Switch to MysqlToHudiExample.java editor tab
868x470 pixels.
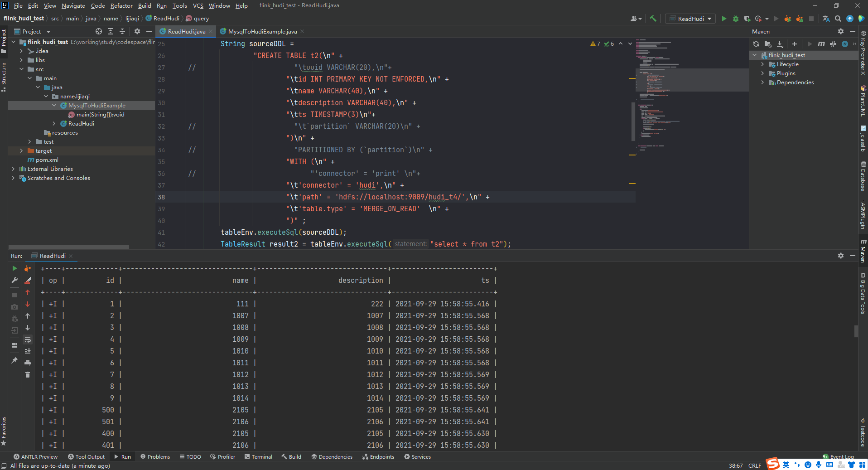[262, 31]
